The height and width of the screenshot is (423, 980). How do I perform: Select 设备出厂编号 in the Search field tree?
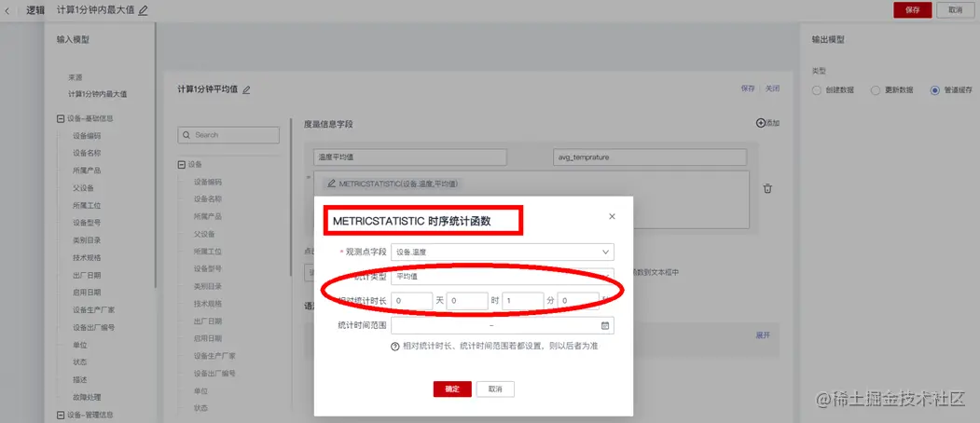coord(214,373)
